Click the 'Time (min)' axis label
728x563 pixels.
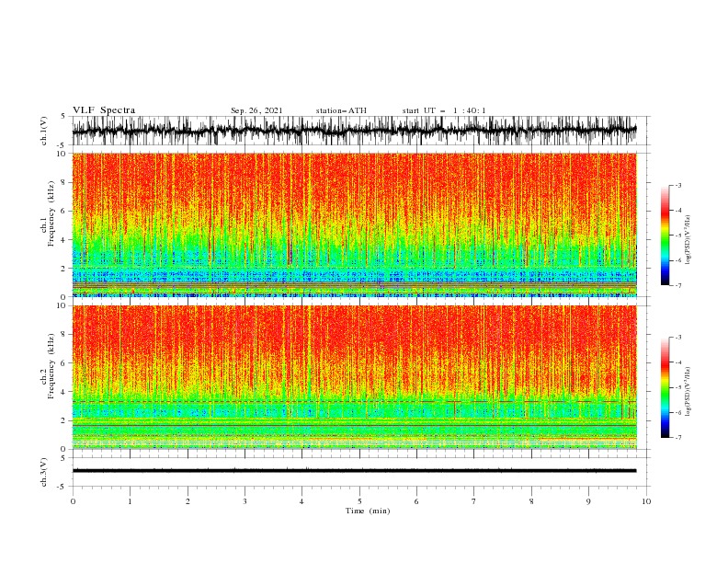tap(368, 511)
